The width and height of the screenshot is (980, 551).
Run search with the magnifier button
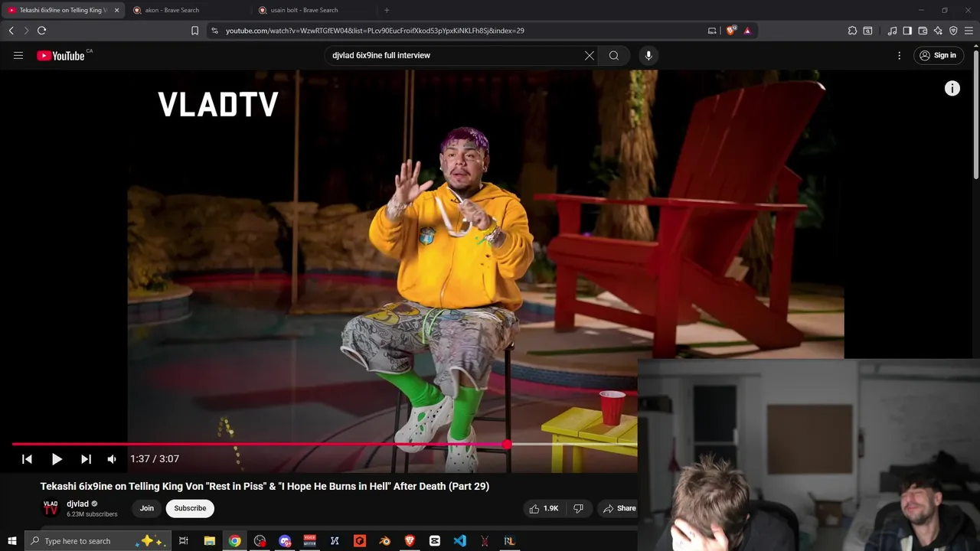click(614, 55)
